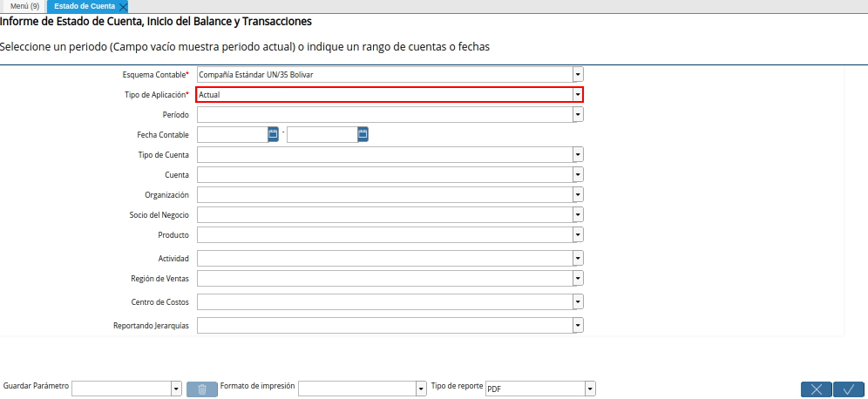Click the Guardar Parámetro text field
The height and width of the screenshot is (399, 868).
[x=122, y=389]
